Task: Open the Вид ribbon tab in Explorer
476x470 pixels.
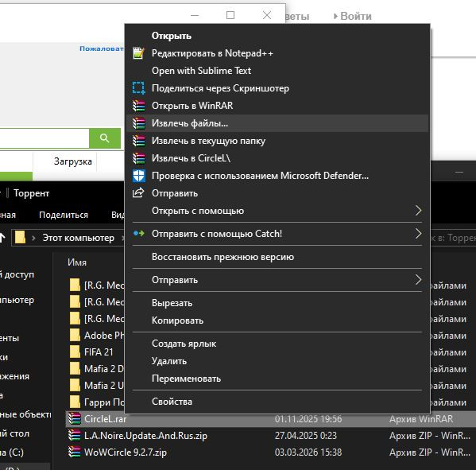Action: click(118, 215)
